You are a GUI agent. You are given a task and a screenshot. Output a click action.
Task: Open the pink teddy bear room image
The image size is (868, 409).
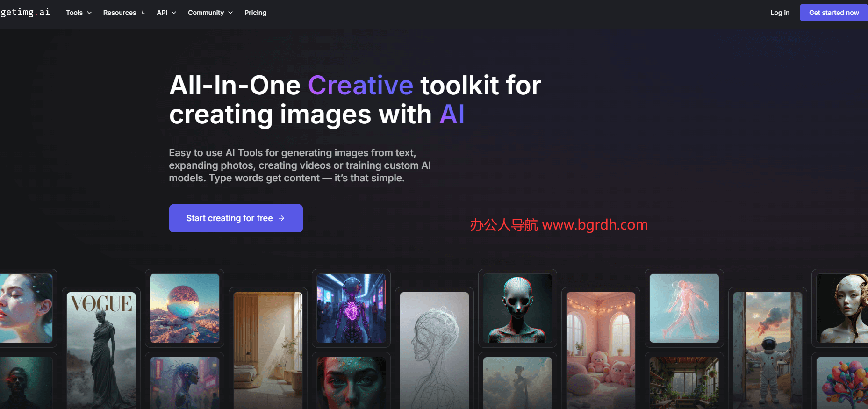point(601,348)
